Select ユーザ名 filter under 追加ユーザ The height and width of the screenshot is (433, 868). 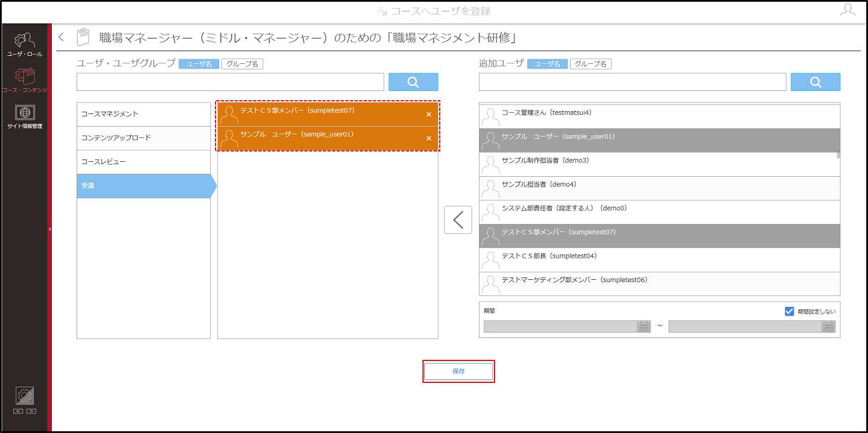(548, 64)
